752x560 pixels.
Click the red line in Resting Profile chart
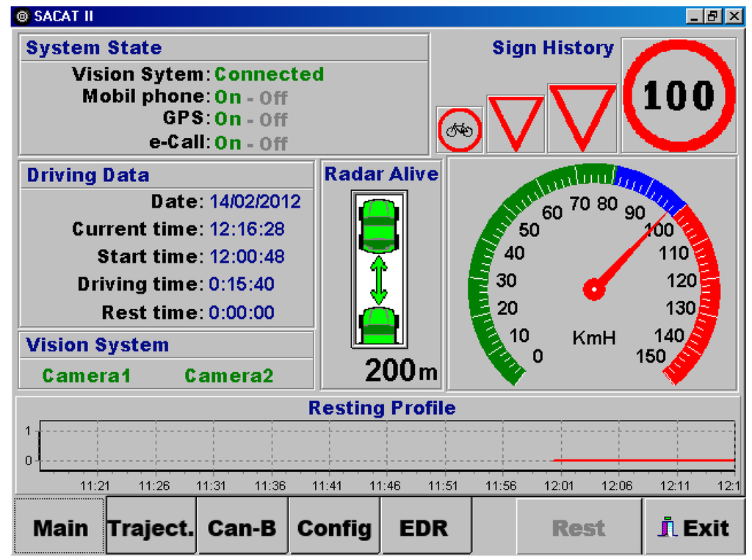pyautogui.click(x=643, y=460)
